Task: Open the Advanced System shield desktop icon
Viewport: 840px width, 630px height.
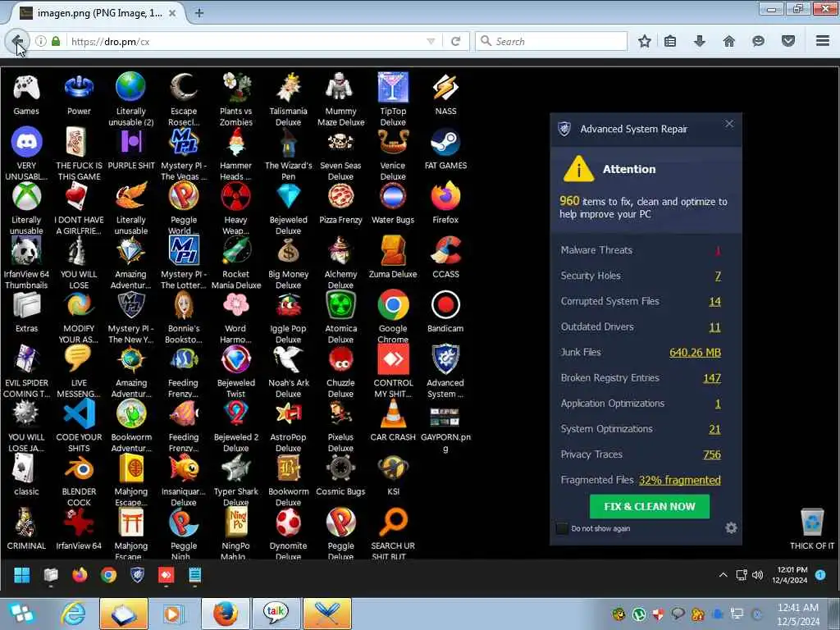Action: coord(445,359)
